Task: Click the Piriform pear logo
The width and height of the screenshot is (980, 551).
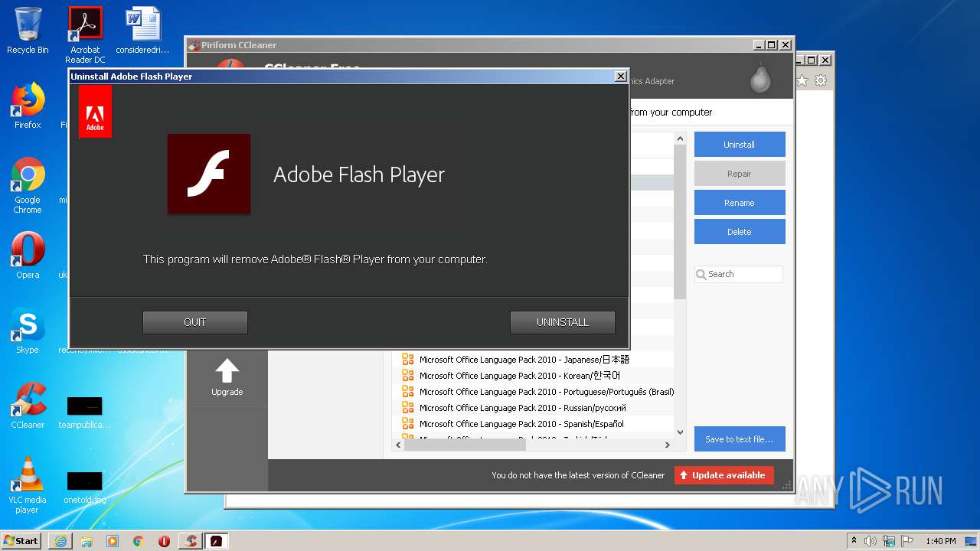Action: tap(760, 77)
